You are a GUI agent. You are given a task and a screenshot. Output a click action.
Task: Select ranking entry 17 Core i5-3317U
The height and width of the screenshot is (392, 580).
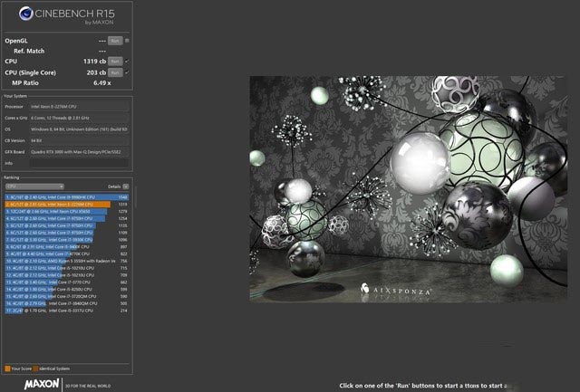(66, 311)
